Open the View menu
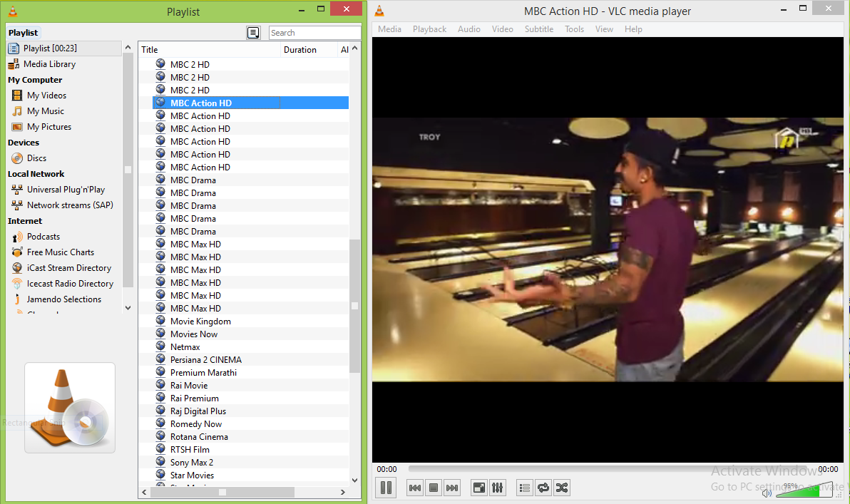The height and width of the screenshot is (504, 850). 604,29
